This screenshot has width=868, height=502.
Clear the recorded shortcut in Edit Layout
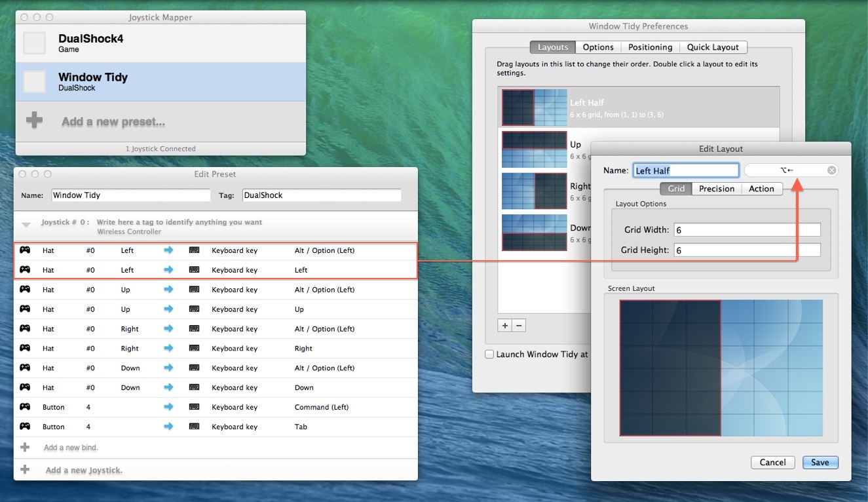831,170
